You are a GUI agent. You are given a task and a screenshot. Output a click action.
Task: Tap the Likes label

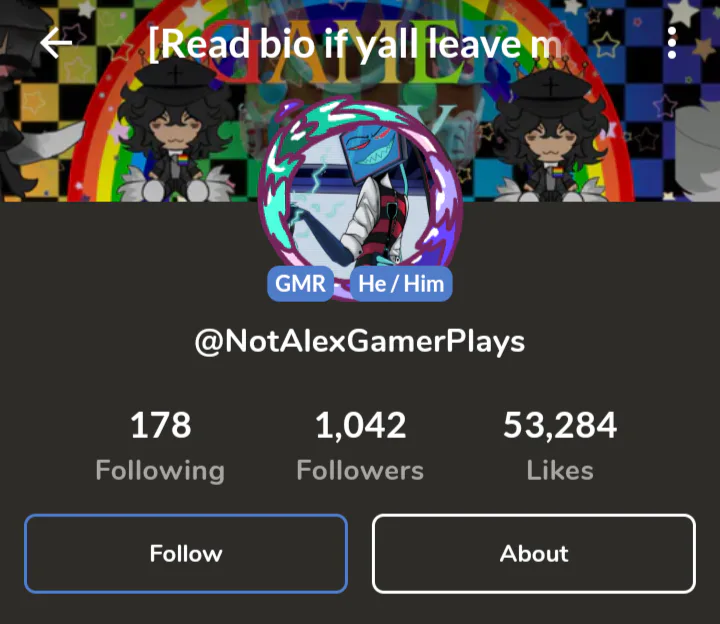[560, 471]
